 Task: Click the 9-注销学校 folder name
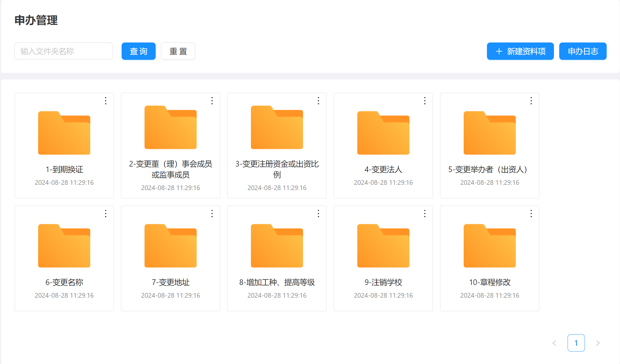(383, 282)
